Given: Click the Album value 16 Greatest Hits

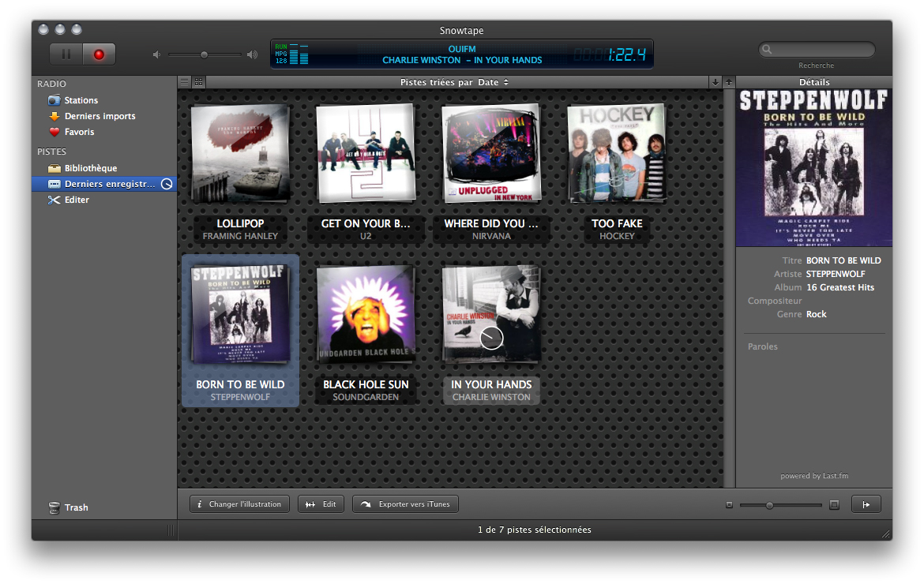Looking at the screenshot, I should coord(839,287).
